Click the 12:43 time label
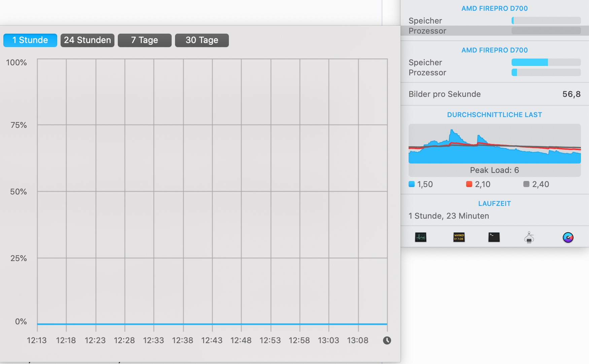Screen dimensions: 589x364 212,340
